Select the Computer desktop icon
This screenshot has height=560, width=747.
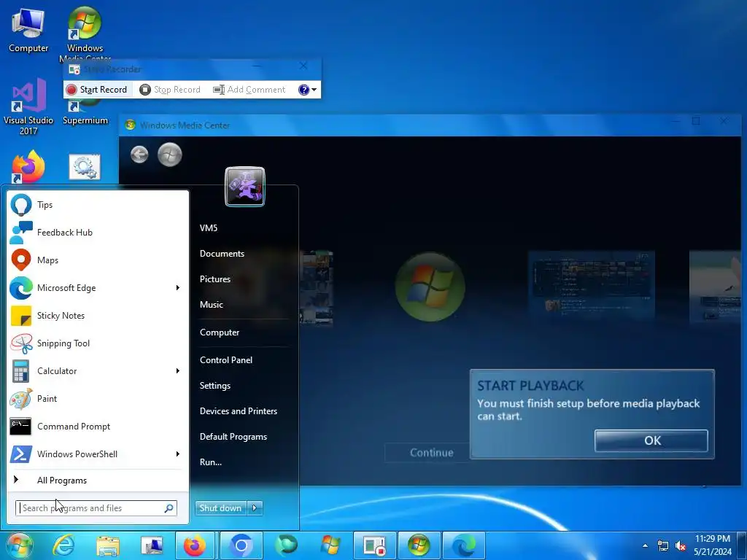[28, 29]
